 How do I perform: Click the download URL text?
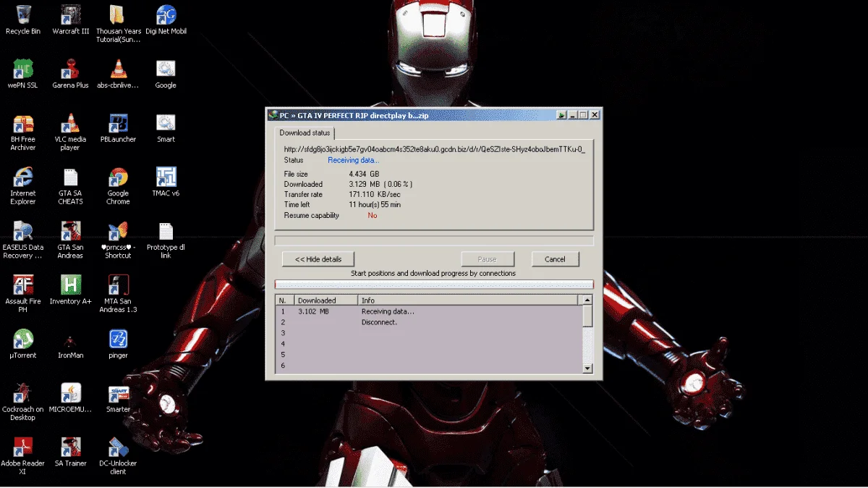[435, 149]
